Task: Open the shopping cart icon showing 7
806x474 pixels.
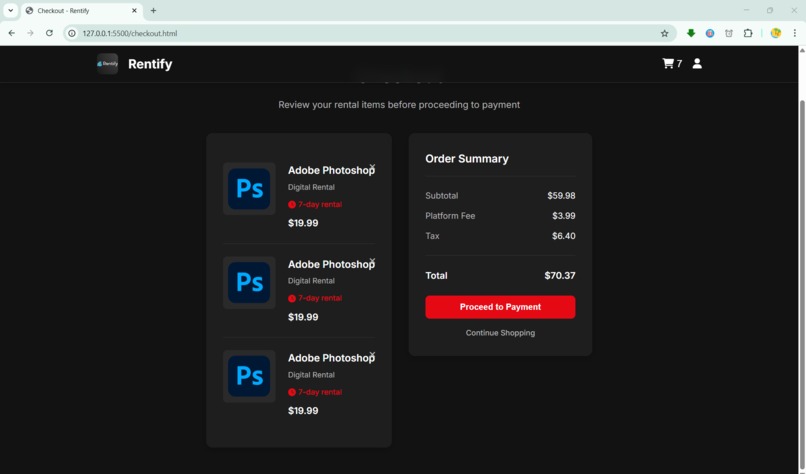Action: coord(672,63)
